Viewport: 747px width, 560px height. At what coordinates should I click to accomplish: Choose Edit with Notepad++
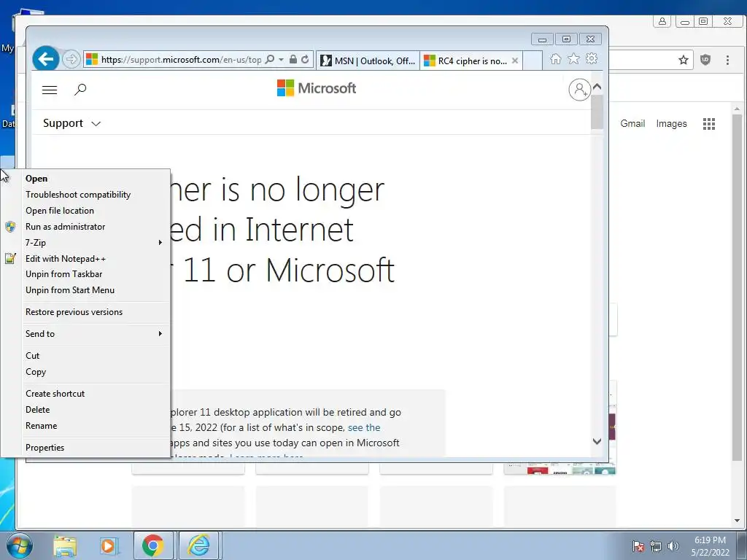tap(86, 259)
